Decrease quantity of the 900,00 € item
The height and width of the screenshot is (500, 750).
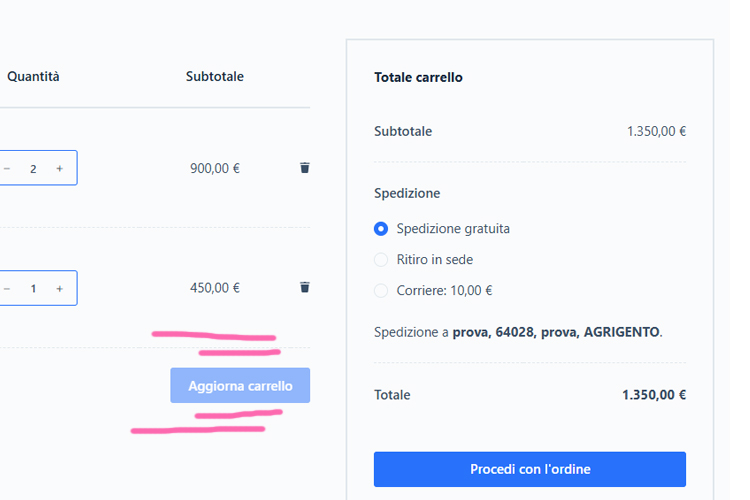(7, 168)
